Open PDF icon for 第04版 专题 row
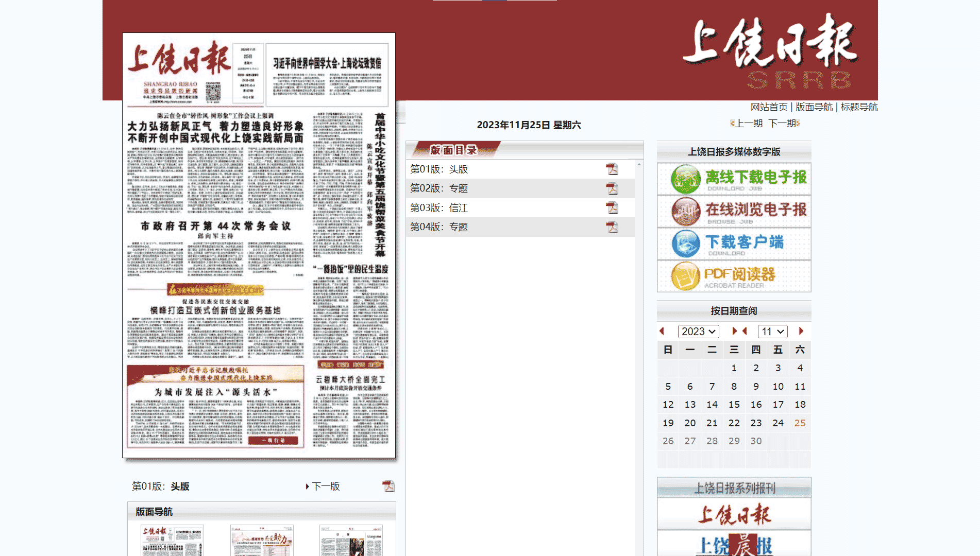The height and width of the screenshot is (556, 980). pyautogui.click(x=612, y=227)
